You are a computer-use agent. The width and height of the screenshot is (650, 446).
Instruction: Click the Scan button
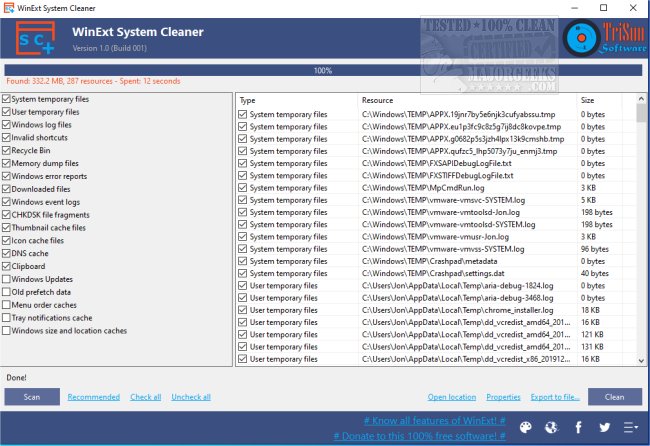(32, 397)
